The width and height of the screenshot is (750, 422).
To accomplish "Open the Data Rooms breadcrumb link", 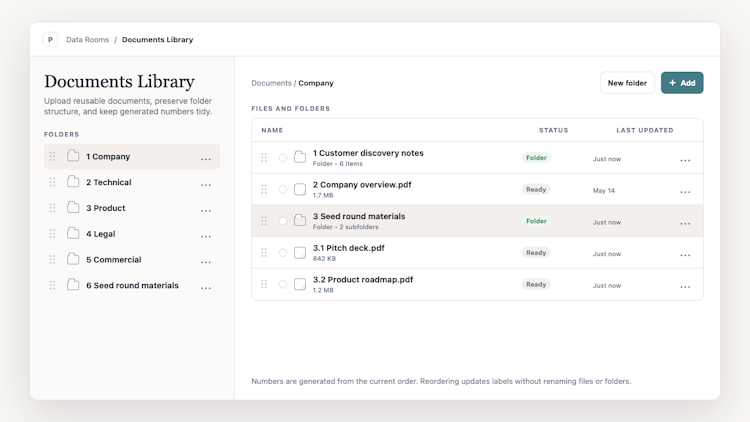I will [88, 40].
